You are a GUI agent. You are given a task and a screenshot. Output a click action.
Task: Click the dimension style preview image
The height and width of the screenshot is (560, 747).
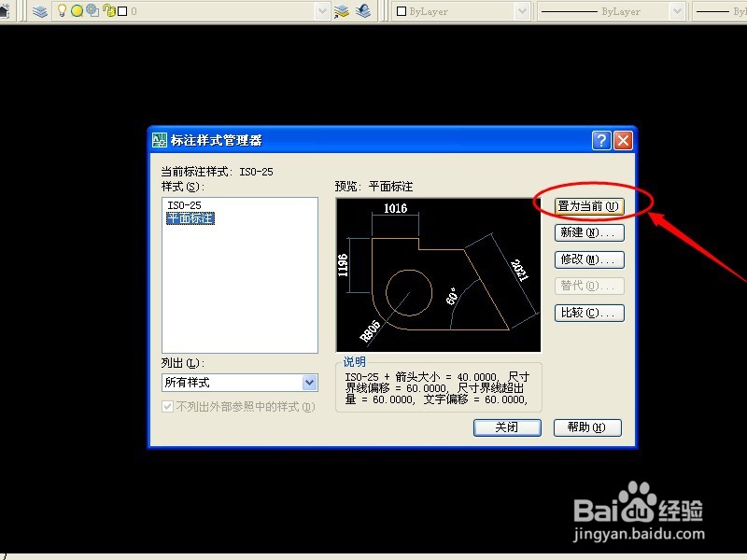(438, 275)
